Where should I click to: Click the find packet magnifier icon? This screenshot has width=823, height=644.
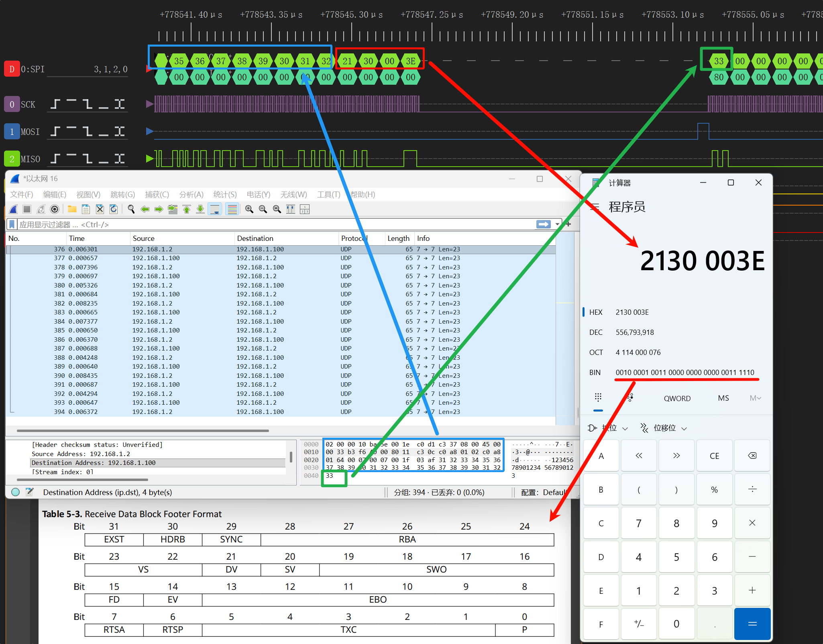[131, 209]
